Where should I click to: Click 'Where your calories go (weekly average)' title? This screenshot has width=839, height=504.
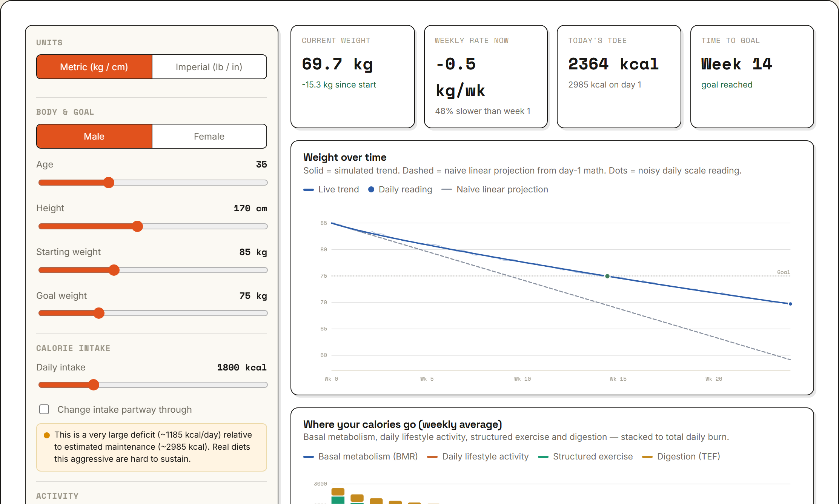tap(403, 424)
